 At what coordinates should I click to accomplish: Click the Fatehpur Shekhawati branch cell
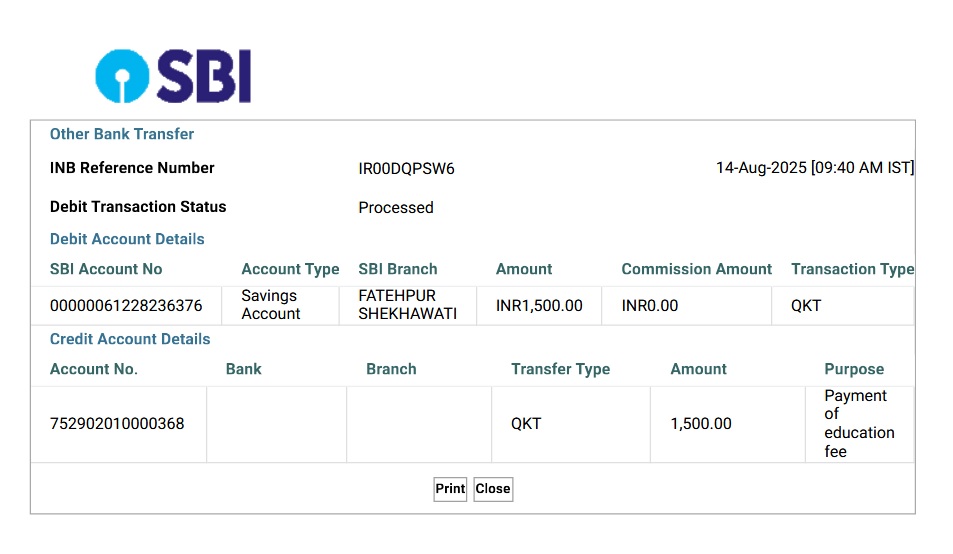[x=407, y=305]
